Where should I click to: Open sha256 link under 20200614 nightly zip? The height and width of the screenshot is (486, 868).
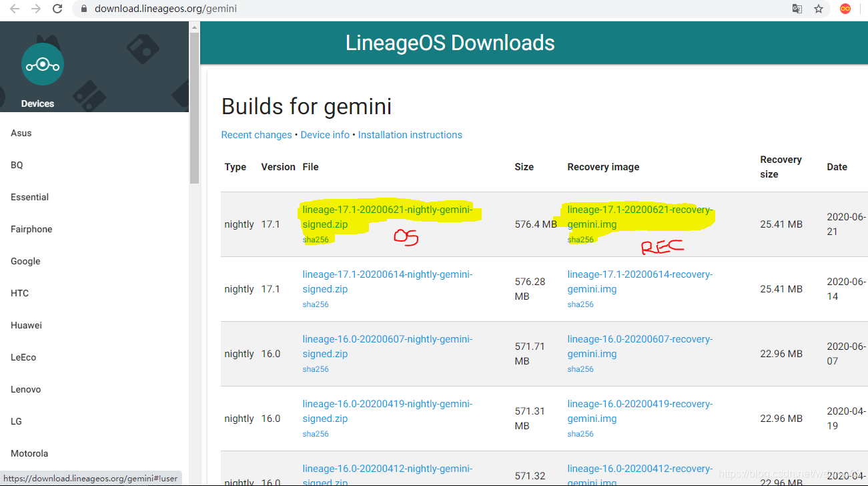316,304
